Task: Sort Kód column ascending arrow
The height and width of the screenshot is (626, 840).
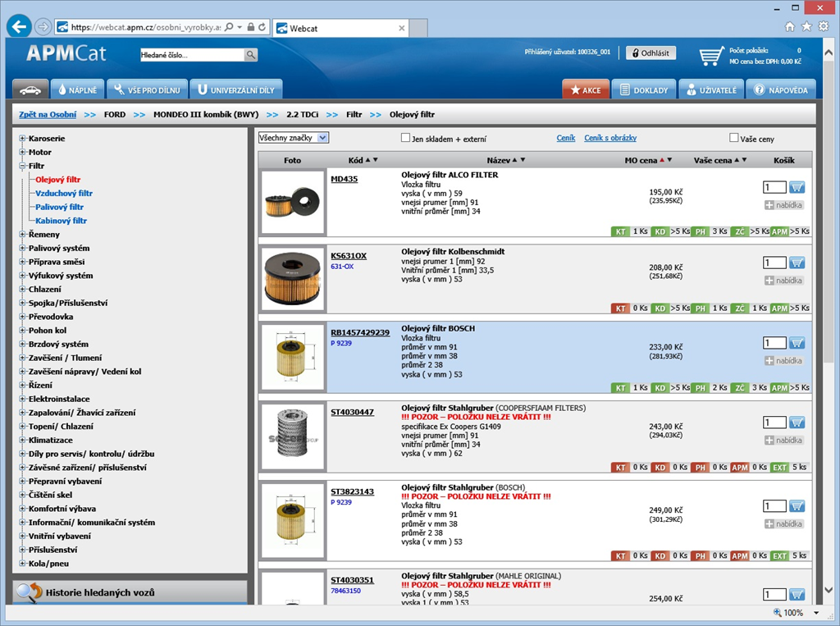Action: (367, 160)
